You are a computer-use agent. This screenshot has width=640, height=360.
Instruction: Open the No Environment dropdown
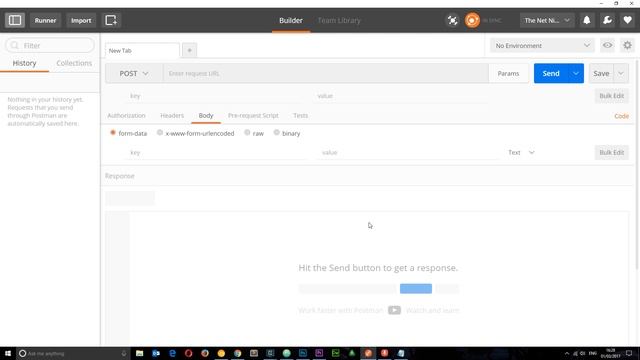point(542,46)
